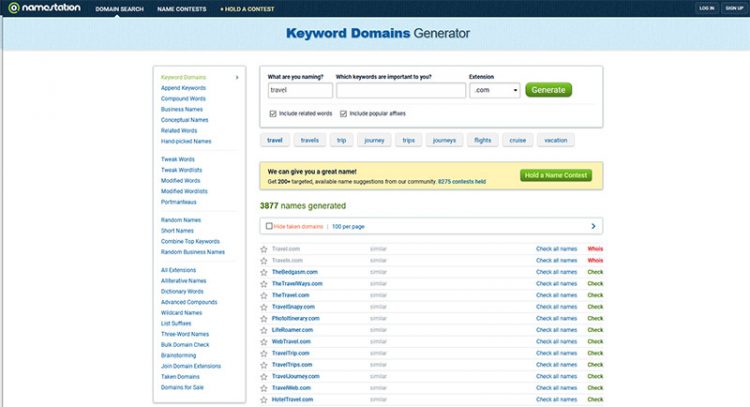Open the Name Contests tab
Viewport: 750px width, 407px height.
180,8
